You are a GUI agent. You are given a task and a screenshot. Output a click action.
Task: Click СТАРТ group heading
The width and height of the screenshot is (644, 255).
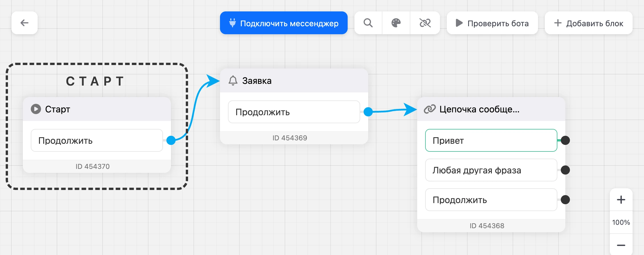95,81
